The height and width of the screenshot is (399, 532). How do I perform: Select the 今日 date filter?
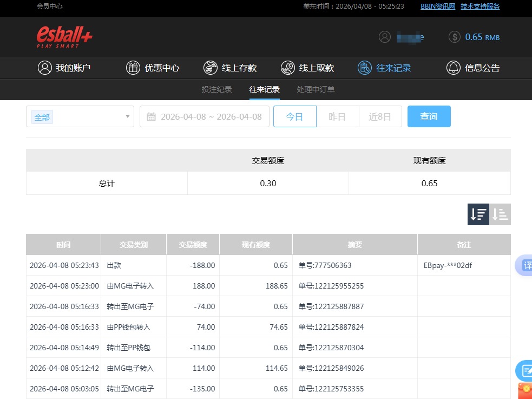point(294,116)
